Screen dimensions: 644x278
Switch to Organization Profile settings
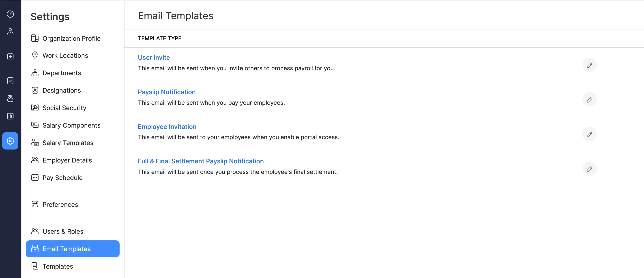71,38
